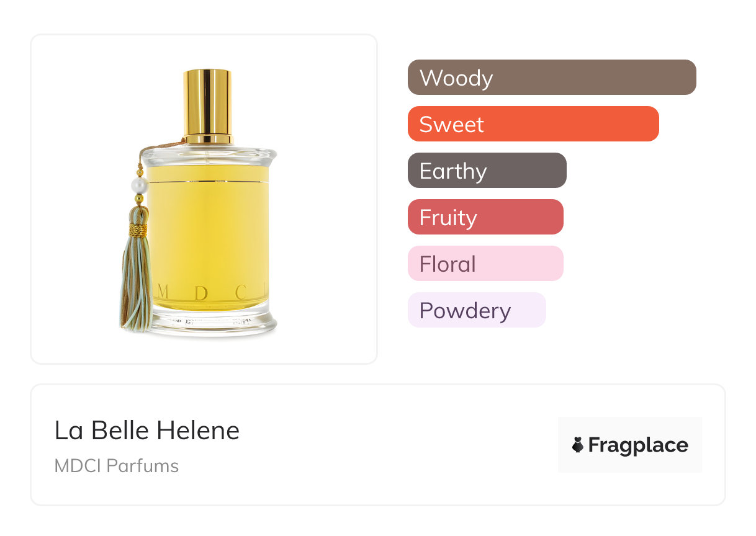Select the Woody accord bar
The image size is (756, 536).
(x=551, y=78)
